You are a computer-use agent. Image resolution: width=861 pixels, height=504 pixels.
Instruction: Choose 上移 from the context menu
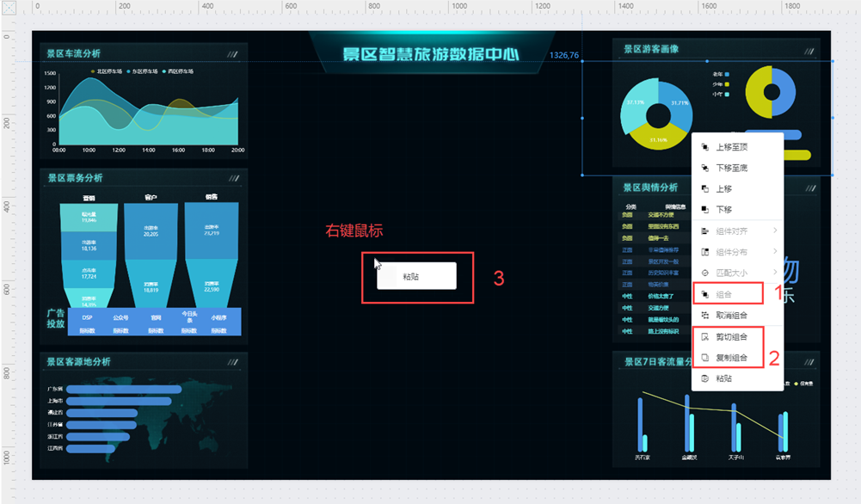tap(737, 189)
